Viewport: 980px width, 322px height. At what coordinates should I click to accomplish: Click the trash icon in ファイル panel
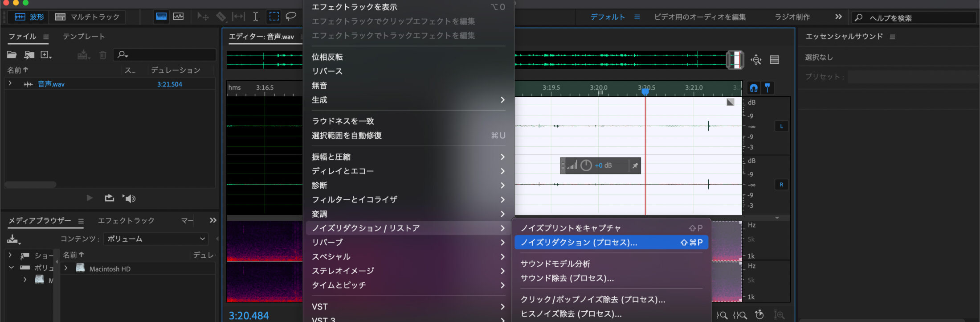[102, 55]
